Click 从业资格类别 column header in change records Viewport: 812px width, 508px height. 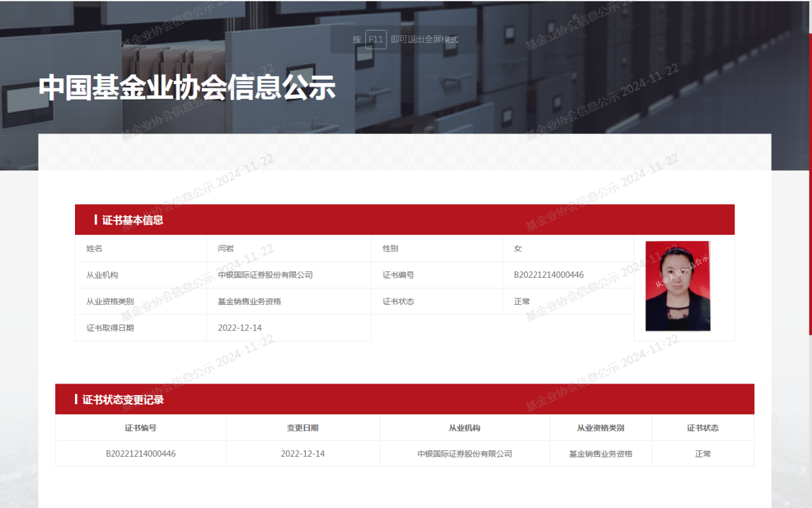(601, 428)
